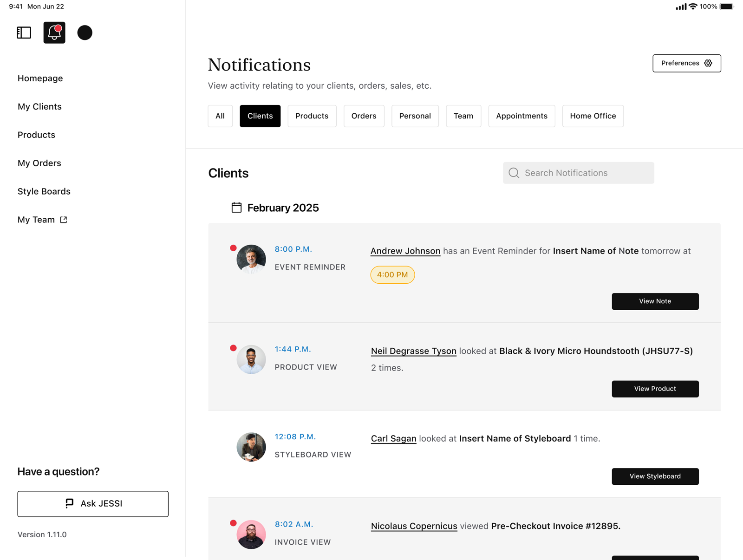
Task: Focus the Search Notifications field
Action: [579, 173]
